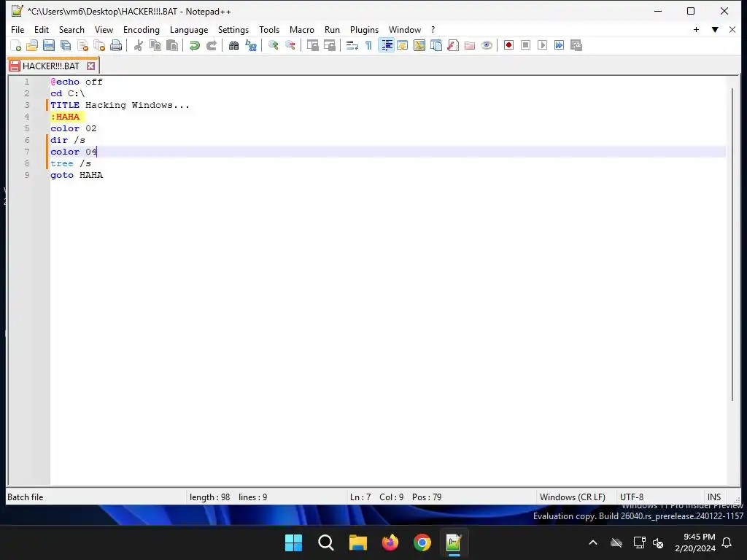This screenshot has height=560, width=747.
Task: Click the vertical scrollbar of the editor
Action: point(732,244)
